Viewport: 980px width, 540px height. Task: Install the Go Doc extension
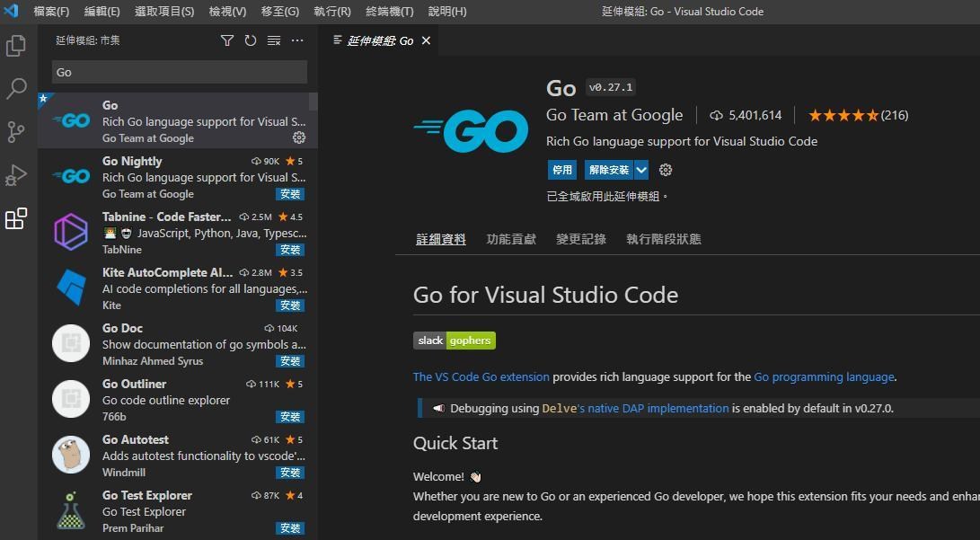click(x=290, y=360)
